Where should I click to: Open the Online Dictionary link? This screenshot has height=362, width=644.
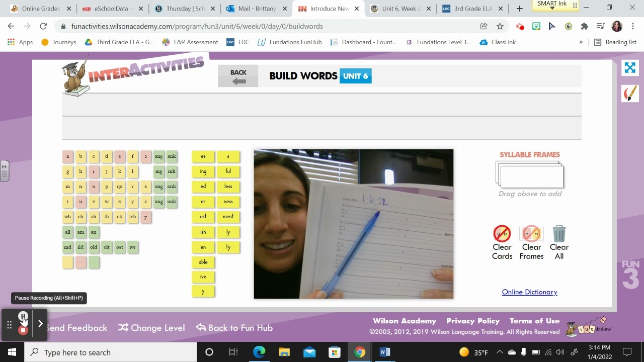click(x=529, y=292)
